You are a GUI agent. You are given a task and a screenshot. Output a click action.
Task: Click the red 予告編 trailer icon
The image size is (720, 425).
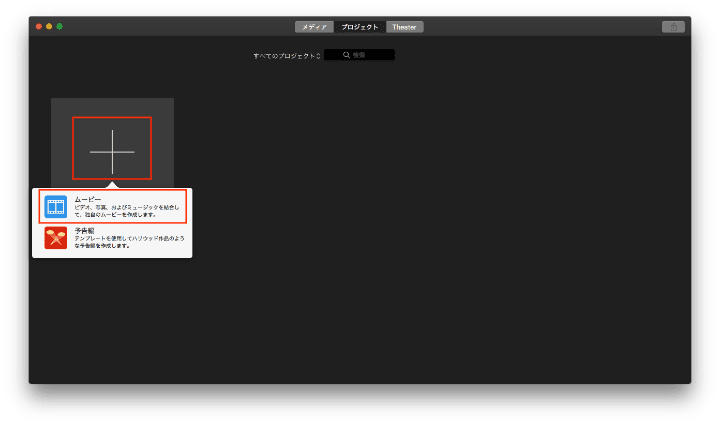click(x=55, y=240)
